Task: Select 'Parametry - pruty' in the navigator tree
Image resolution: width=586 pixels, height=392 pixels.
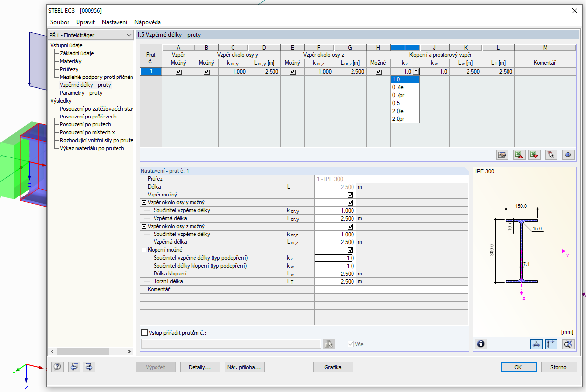Action: pyautogui.click(x=81, y=93)
